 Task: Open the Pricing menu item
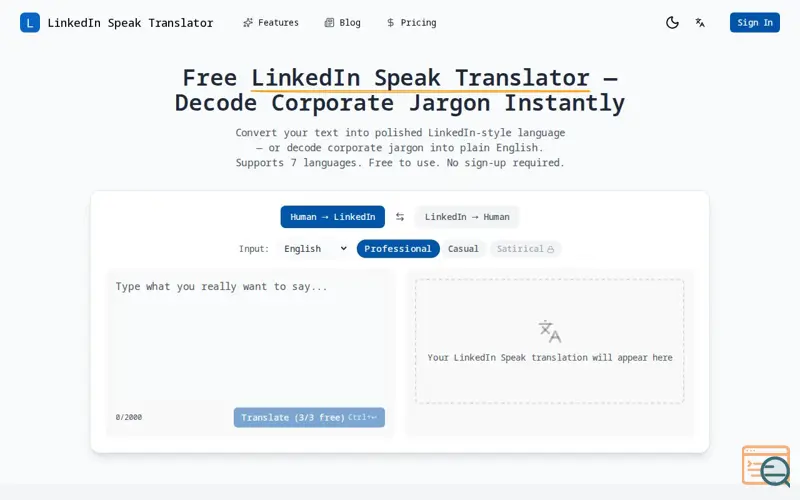411,22
